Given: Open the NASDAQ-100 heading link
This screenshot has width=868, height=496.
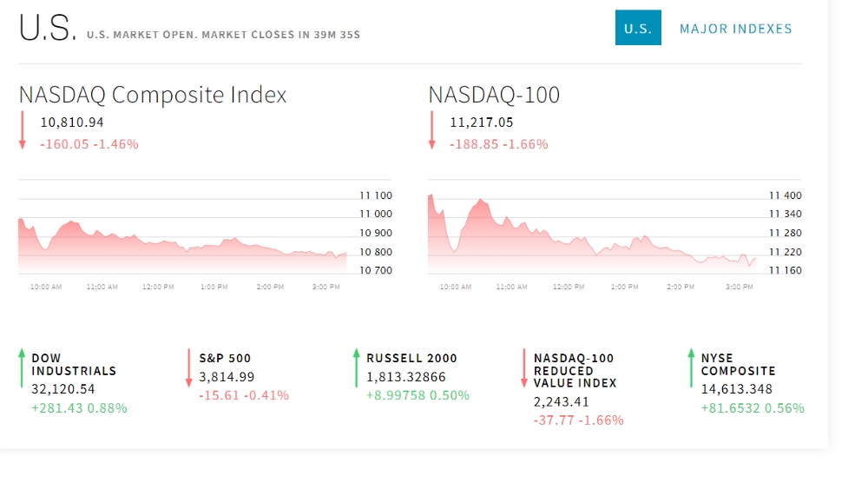Looking at the screenshot, I should click(494, 95).
